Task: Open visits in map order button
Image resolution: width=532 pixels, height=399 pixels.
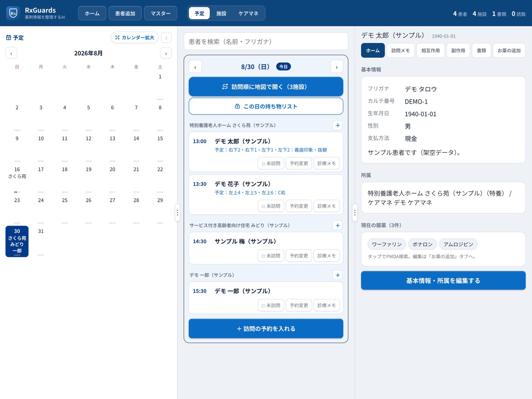Action: pyautogui.click(x=266, y=87)
